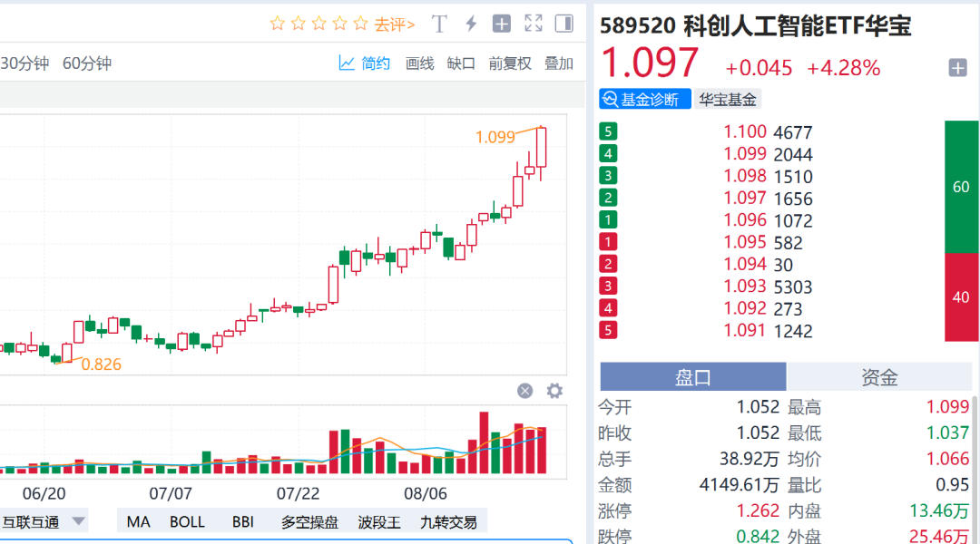The height and width of the screenshot is (544, 980).
Task: Close the volume indicator panel
Action: tap(524, 391)
